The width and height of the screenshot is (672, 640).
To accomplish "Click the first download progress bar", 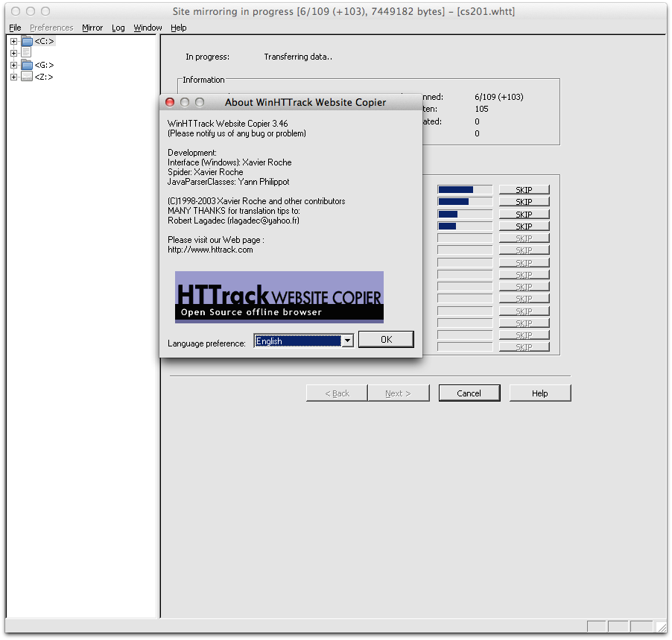I will (465, 190).
